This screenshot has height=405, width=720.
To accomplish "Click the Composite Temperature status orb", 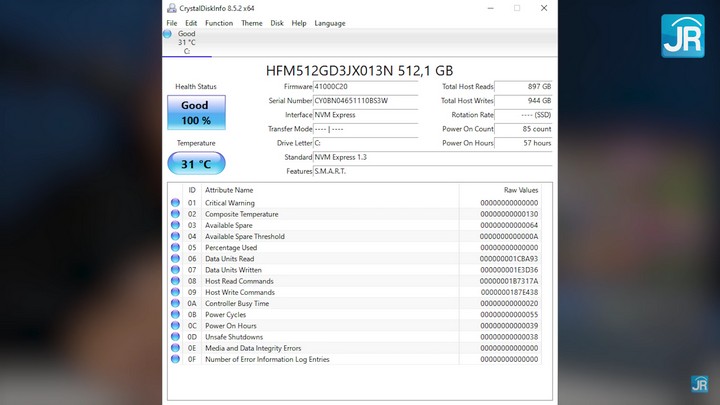I will click(x=176, y=214).
